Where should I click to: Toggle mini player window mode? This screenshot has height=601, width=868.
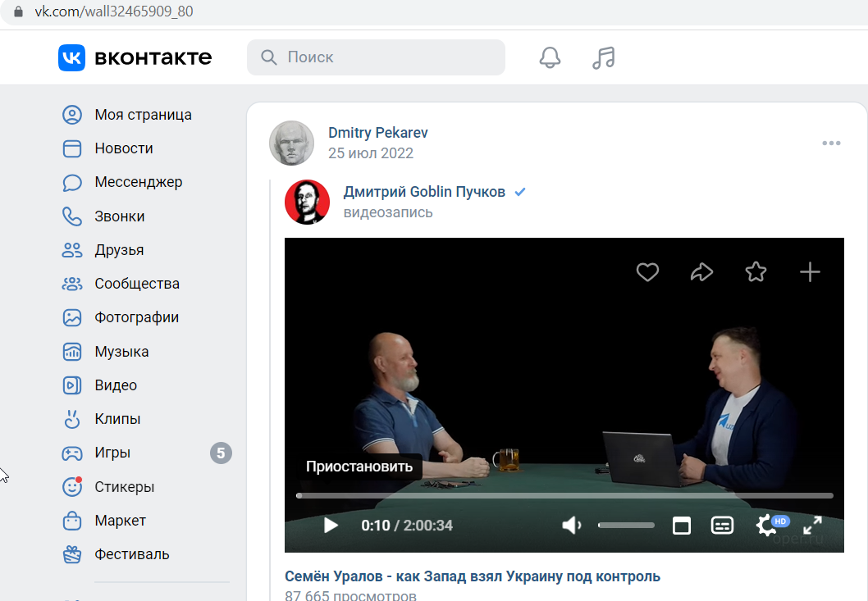682,526
